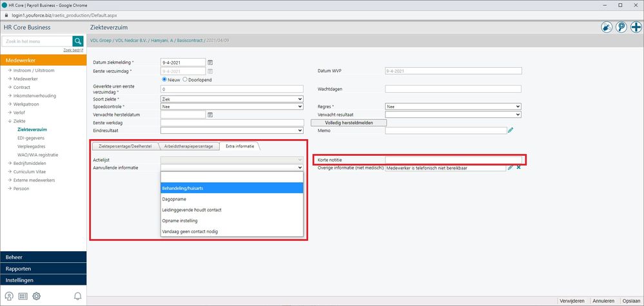Open the Medewerker orange section header
644x306 pixels.
(x=44, y=61)
